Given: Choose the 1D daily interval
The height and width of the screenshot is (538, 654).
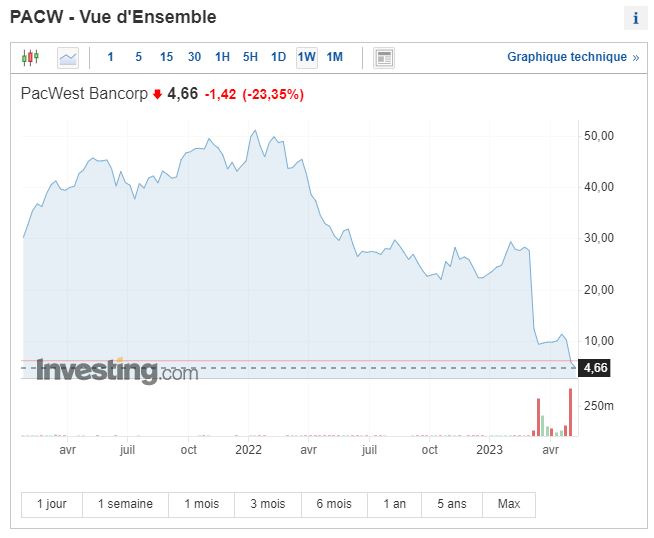Looking at the screenshot, I should pos(278,57).
